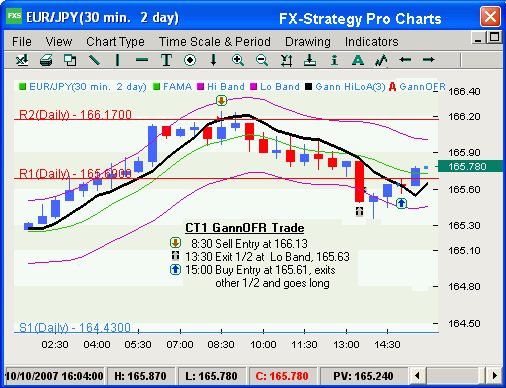This screenshot has height=388, width=506.
Task: Click the zoom in magnifier icon
Action: [x=238, y=60]
